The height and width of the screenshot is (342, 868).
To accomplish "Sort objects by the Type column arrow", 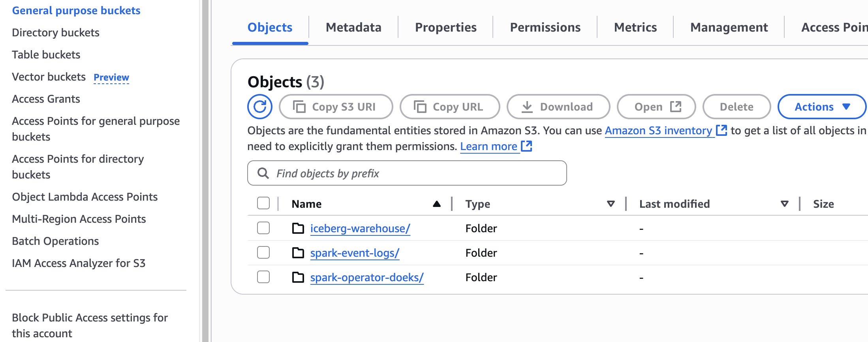I will point(611,204).
